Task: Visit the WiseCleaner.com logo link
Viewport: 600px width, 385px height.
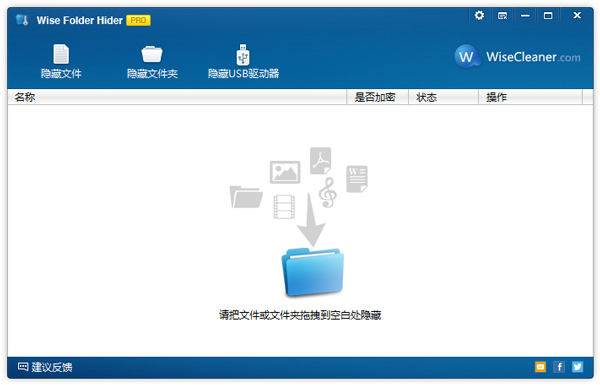Action: pos(517,57)
